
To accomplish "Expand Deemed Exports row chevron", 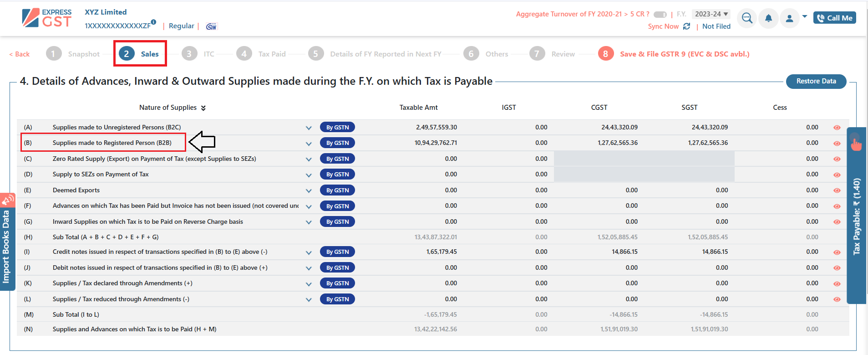I will click(309, 191).
